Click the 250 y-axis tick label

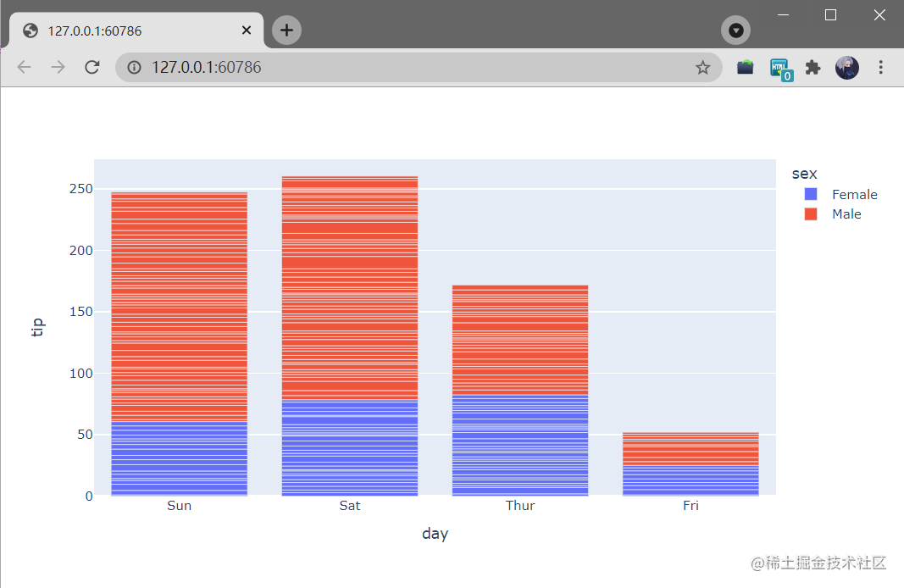[x=80, y=188]
